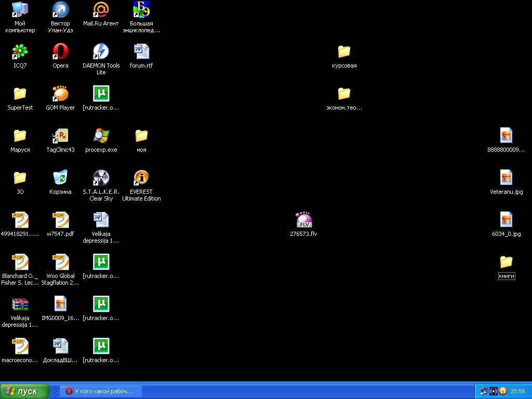
Task: Select the EVEREST Ultimate Edition icon
Action: 141,178
